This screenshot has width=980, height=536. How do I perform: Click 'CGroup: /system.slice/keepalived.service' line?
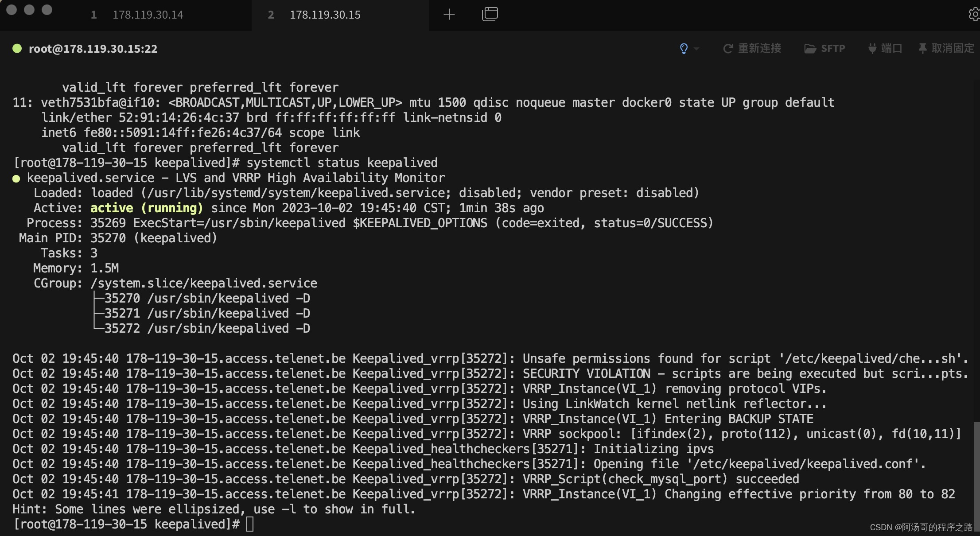pos(175,283)
